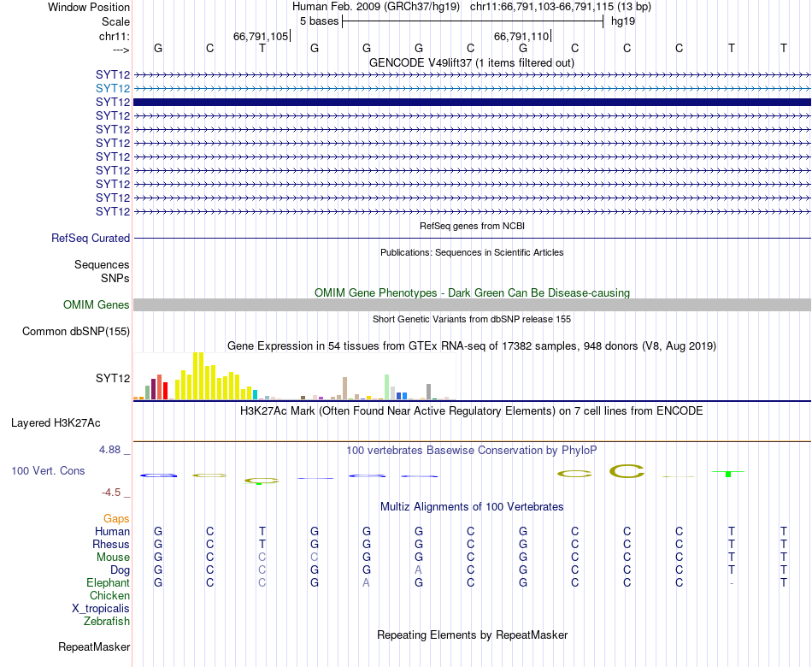812x667 pixels.
Task: Click the hg19 label beside the scale bar
Action: pyautogui.click(x=623, y=21)
